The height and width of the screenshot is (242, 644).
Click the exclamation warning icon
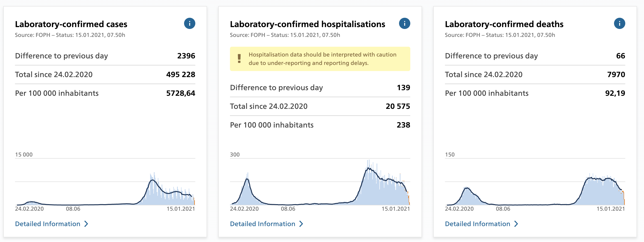point(239,59)
